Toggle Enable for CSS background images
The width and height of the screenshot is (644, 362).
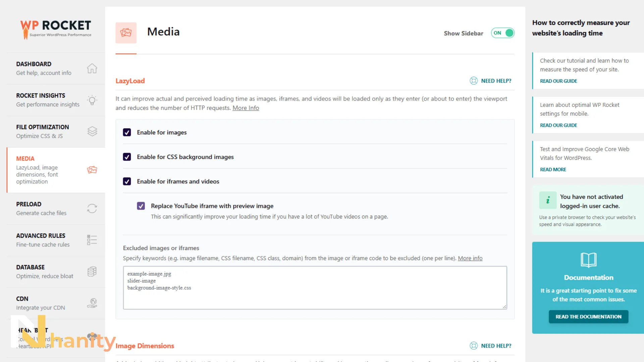(127, 157)
